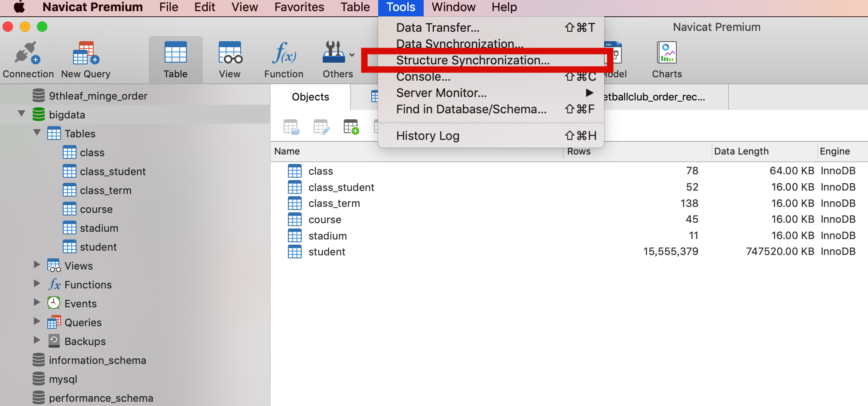Click the Open Table icon above the object list
The height and width of the screenshot is (406, 868).
point(291,127)
